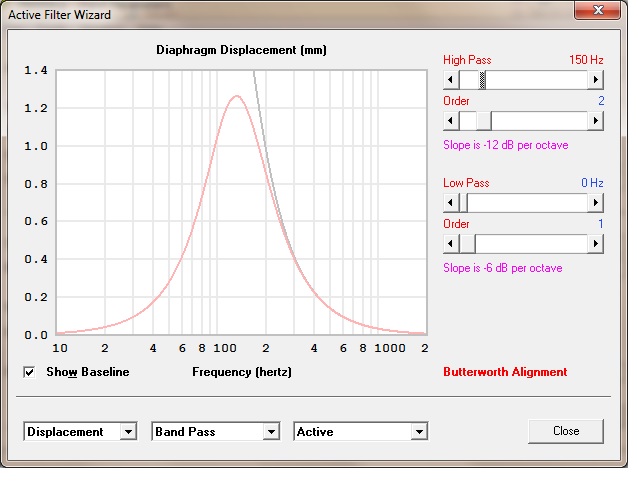The image size is (638, 484).
Task: Click the Slope is -6 dB per octave text
Action: (x=503, y=268)
